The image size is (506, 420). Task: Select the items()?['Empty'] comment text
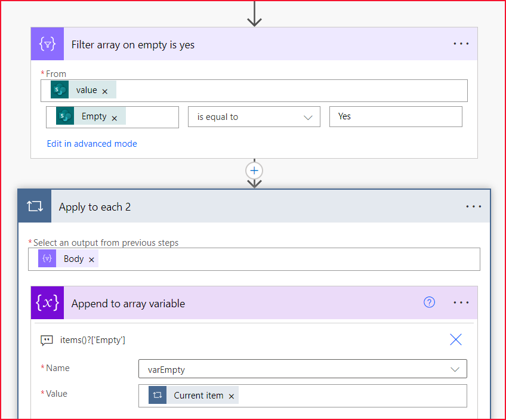92,340
